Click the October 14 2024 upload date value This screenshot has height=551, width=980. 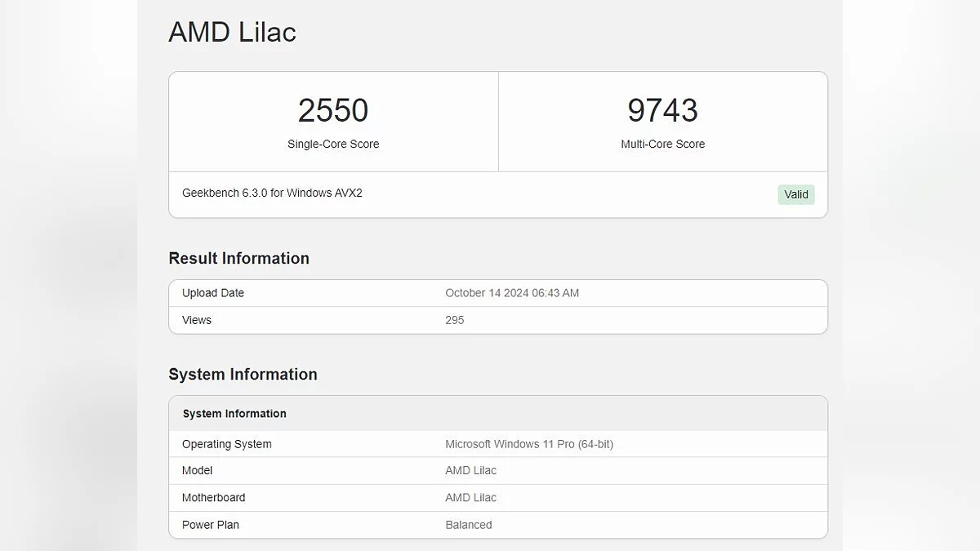[512, 293]
